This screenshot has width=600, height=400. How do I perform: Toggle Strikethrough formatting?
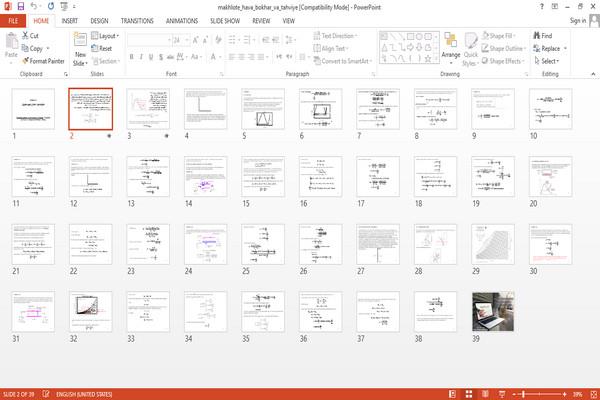(x=170, y=57)
